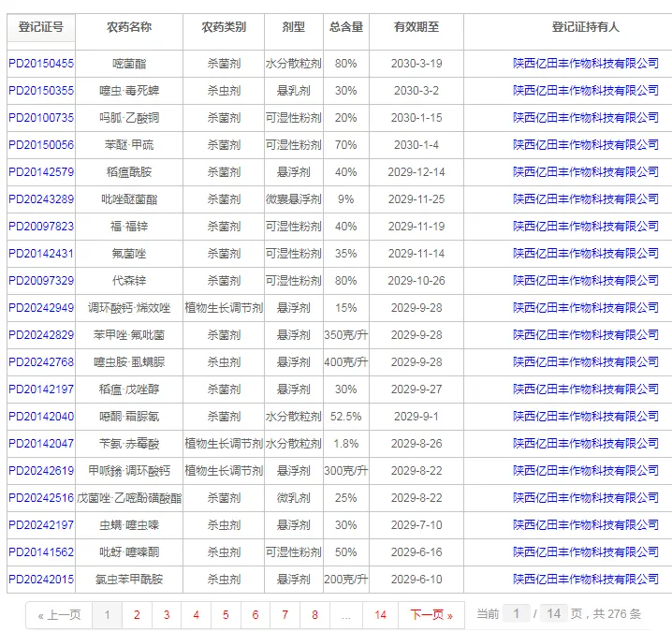The width and height of the screenshot is (672, 632).
Task: Go to page 8
Action: click(315, 615)
